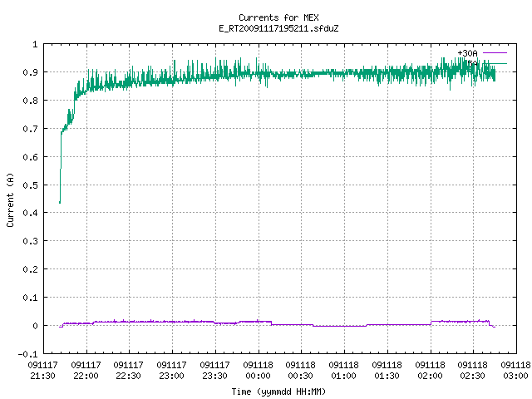Click the x-axis time label '01:00'
The height and width of the screenshot is (399, 532).
click(x=343, y=376)
